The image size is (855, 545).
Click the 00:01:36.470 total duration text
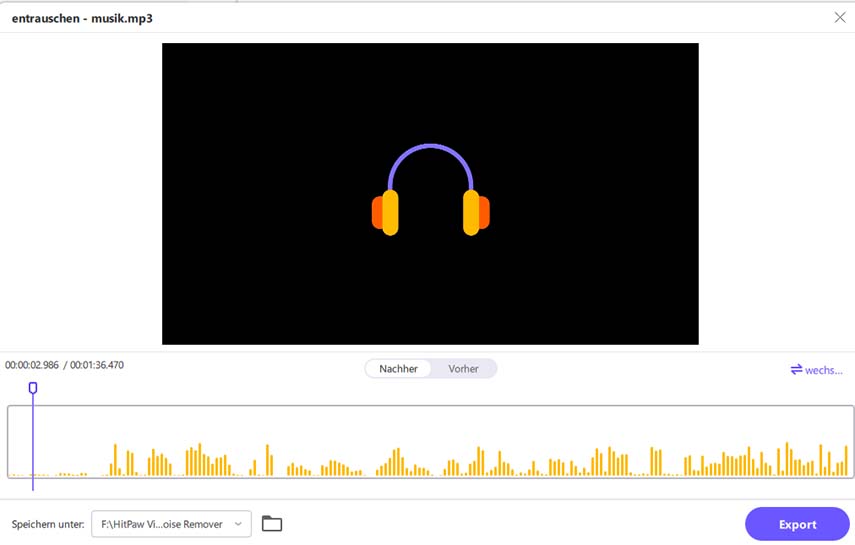click(97, 365)
